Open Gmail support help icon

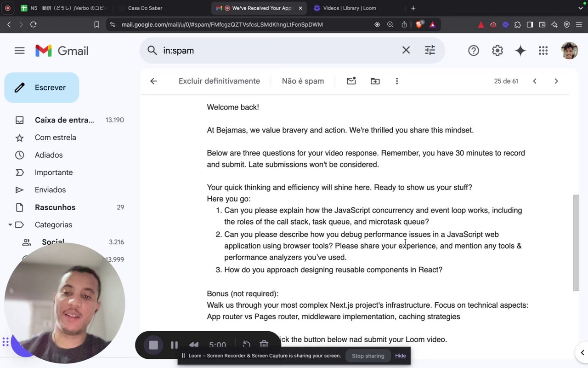(474, 51)
